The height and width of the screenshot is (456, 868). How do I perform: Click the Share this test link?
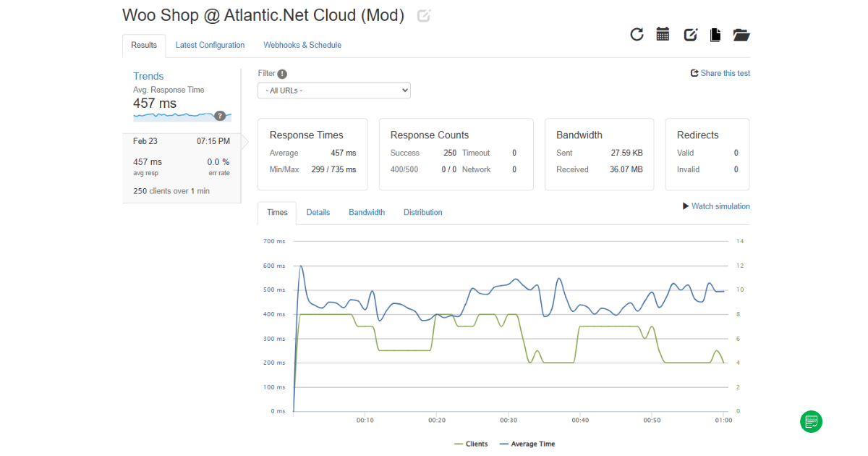[720, 73]
